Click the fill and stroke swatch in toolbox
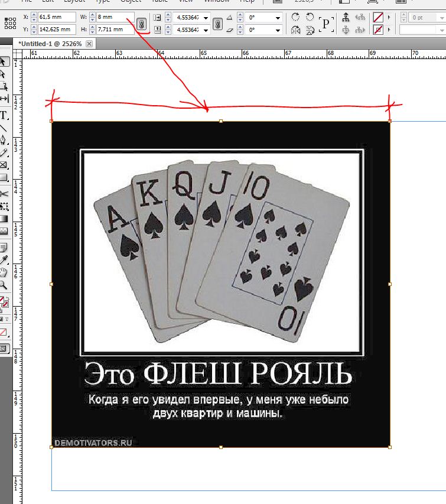 4,302
